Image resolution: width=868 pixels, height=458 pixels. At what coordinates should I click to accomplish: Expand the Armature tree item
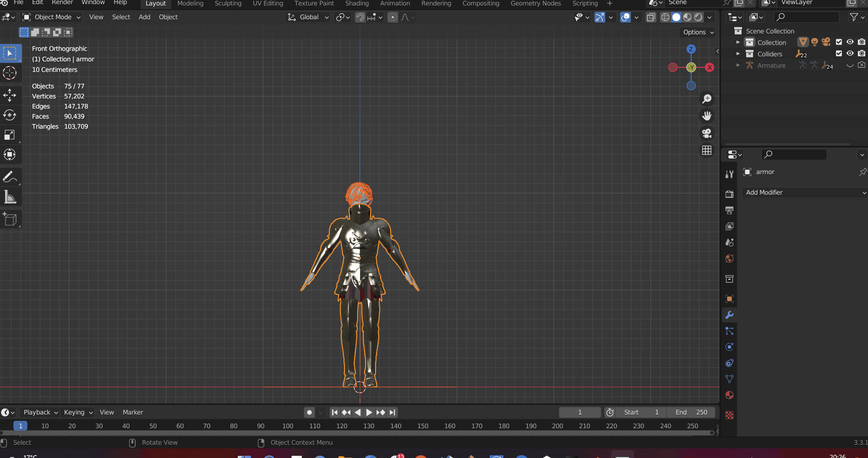point(738,65)
